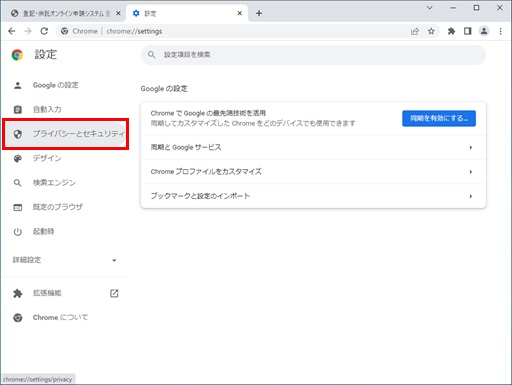512x385 pixels.
Task: Click the Google の設定 section heading
Action: pyautogui.click(x=164, y=89)
